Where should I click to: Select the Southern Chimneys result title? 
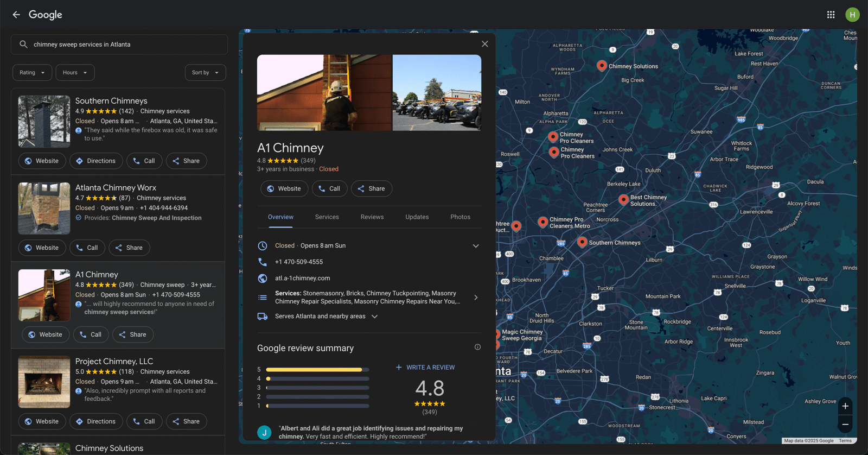(111, 101)
